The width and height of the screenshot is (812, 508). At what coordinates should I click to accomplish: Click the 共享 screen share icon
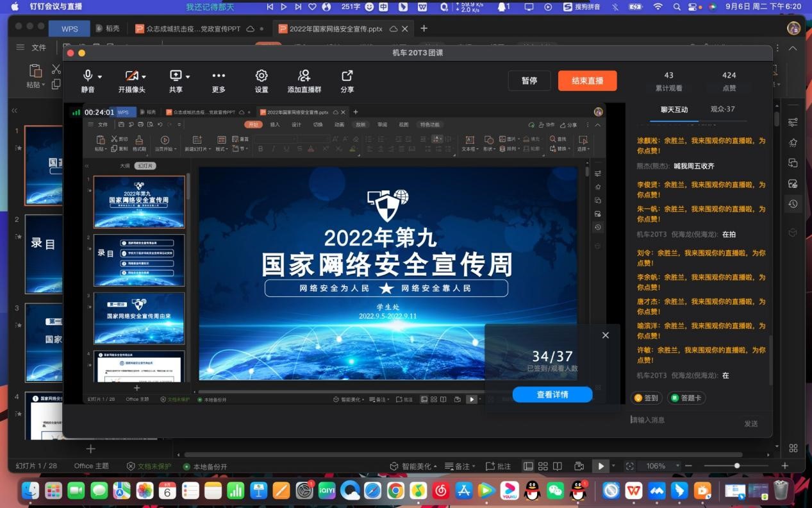click(175, 80)
